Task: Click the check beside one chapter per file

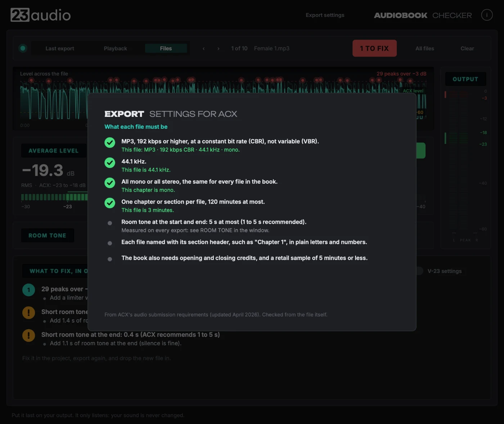Action: click(x=110, y=203)
